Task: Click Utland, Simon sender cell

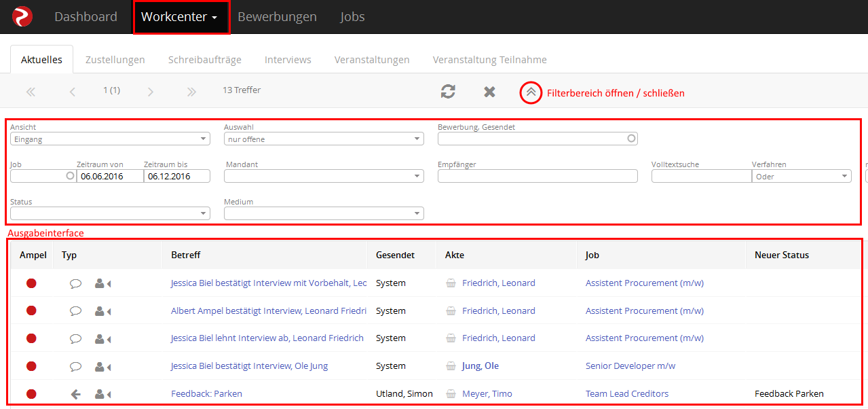Action: pos(404,394)
